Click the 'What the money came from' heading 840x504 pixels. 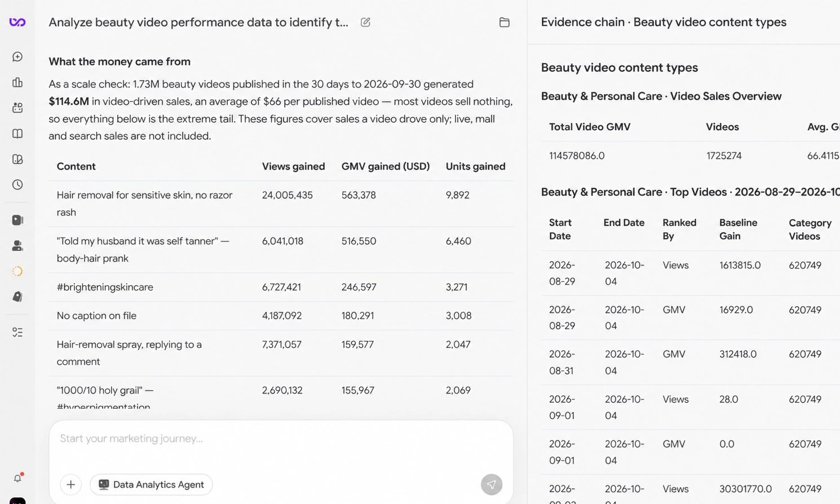pyautogui.click(x=120, y=61)
